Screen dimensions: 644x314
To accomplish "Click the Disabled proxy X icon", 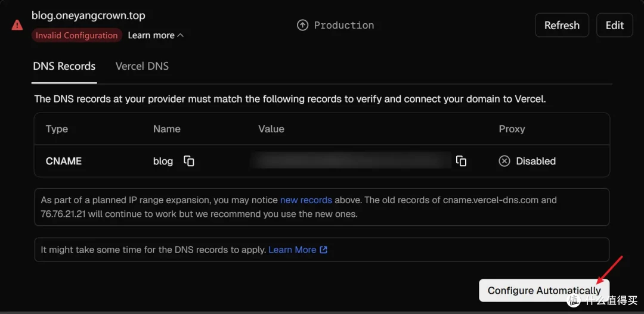I will coord(504,161).
